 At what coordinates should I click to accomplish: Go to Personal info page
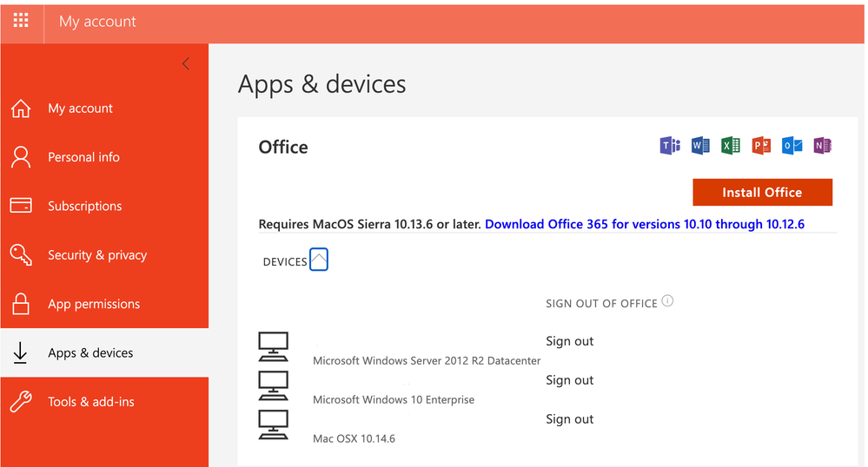point(83,157)
